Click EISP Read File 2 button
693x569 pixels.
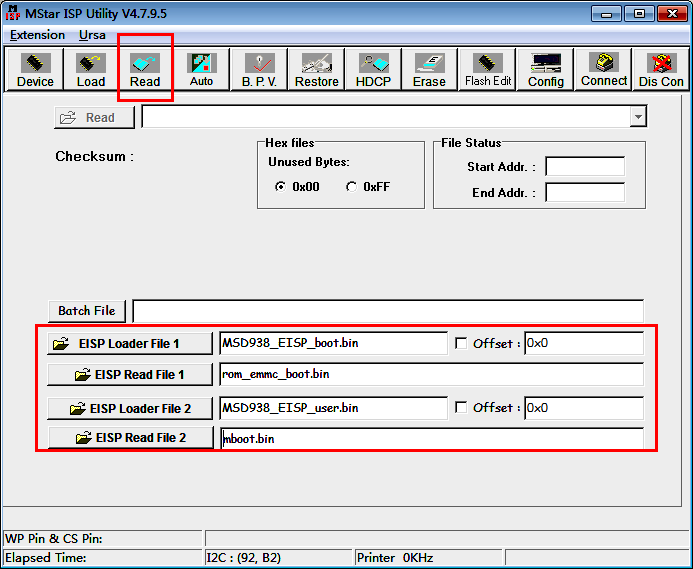tap(131, 438)
